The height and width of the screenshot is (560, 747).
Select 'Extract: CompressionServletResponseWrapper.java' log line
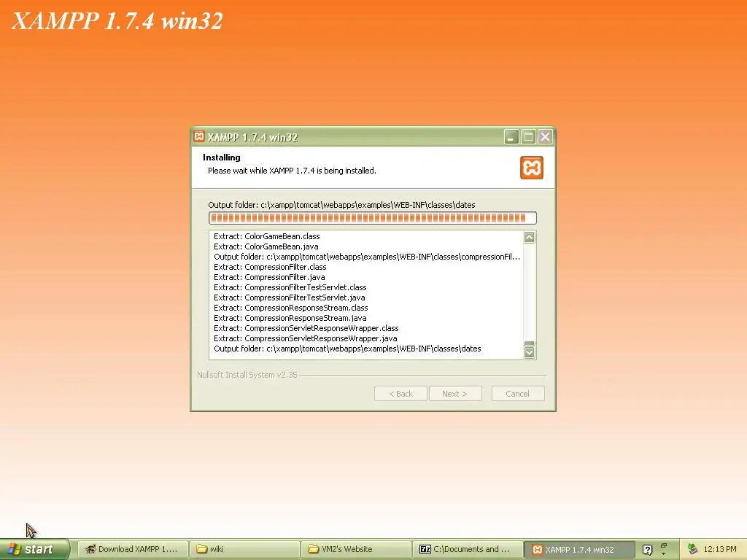point(306,338)
